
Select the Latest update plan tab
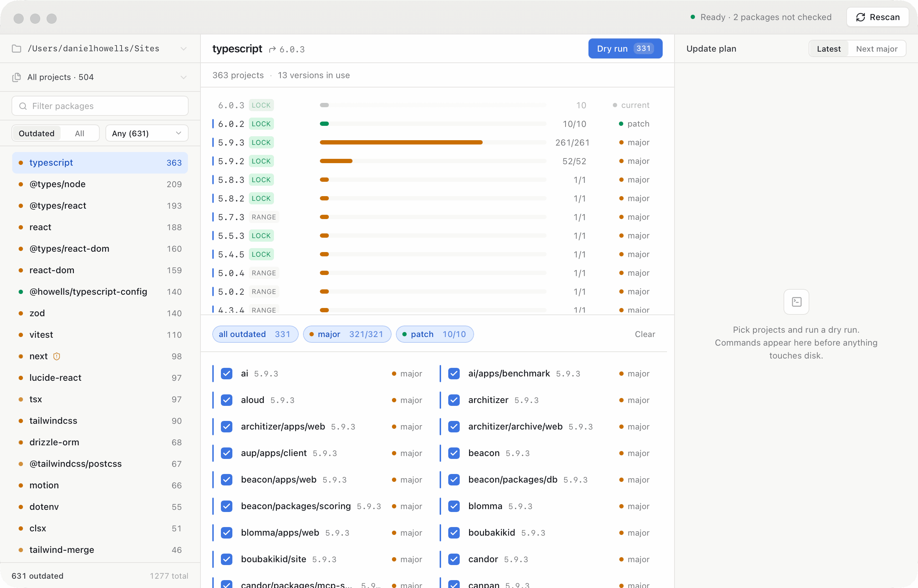click(x=829, y=49)
